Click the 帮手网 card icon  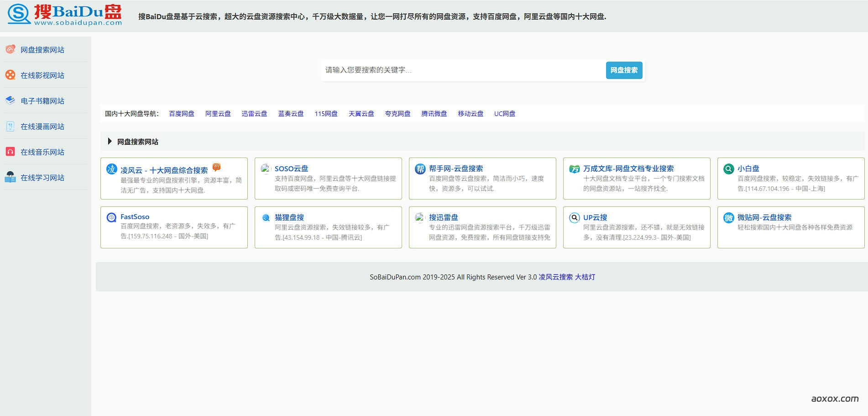[420, 169]
